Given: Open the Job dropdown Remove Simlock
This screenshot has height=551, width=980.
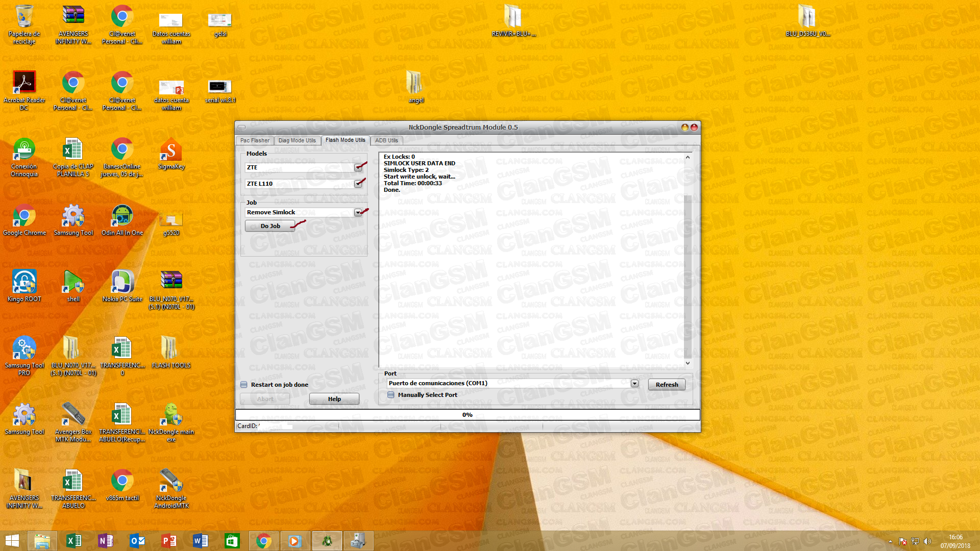Looking at the screenshot, I should (x=358, y=212).
